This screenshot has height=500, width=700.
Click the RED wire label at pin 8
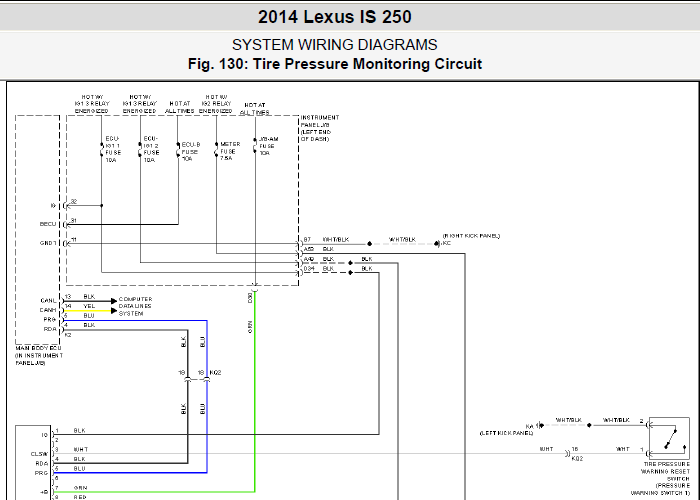[x=80, y=497]
